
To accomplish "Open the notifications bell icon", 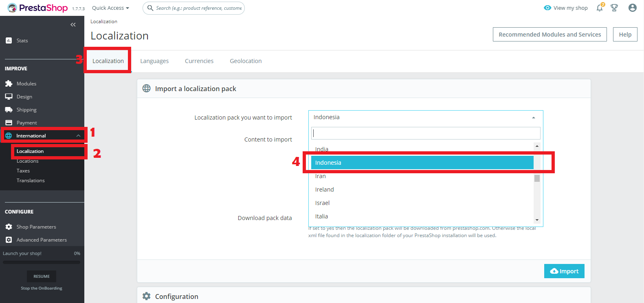I will tap(600, 8).
